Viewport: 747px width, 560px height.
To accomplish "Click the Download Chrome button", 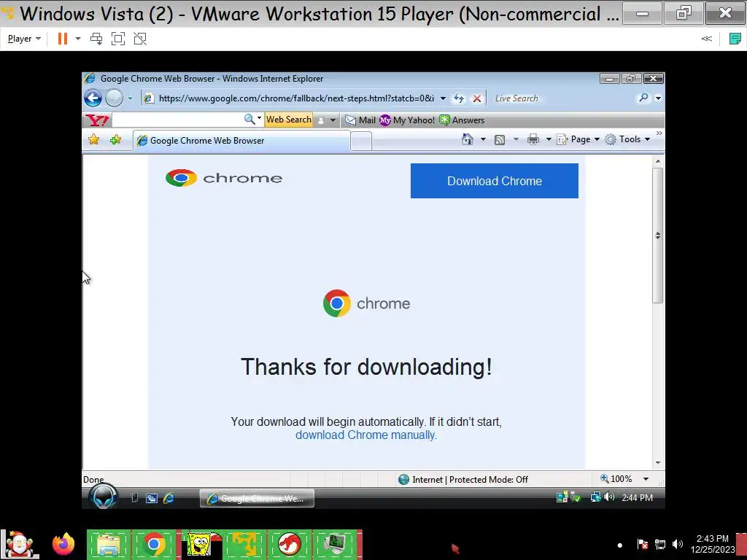I will (x=495, y=181).
